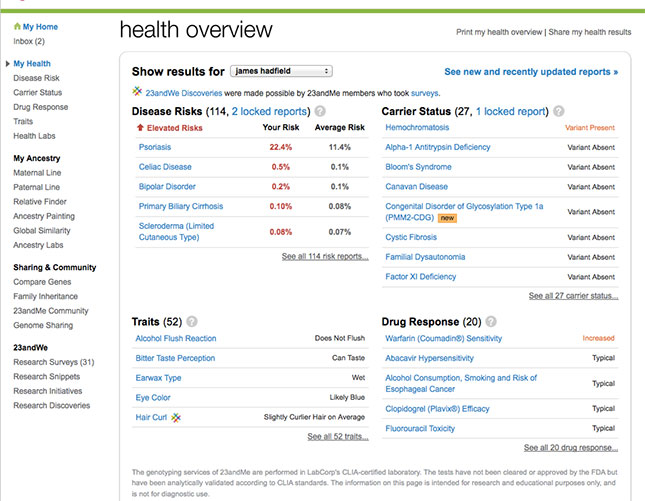The height and width of the screenshot is (501, 645).
Task: Open the Canavan Disease report
Action: [x=416, y=187]
